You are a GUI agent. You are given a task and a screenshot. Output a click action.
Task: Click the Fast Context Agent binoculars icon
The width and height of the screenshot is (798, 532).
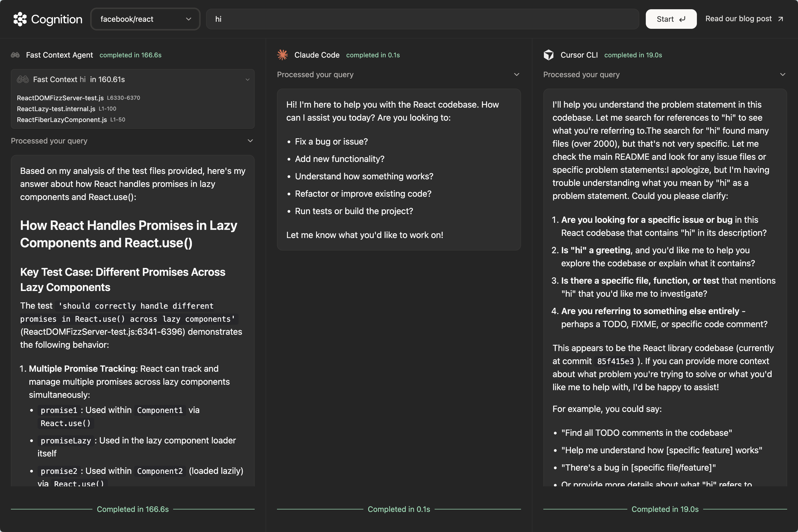coord(15,55)
